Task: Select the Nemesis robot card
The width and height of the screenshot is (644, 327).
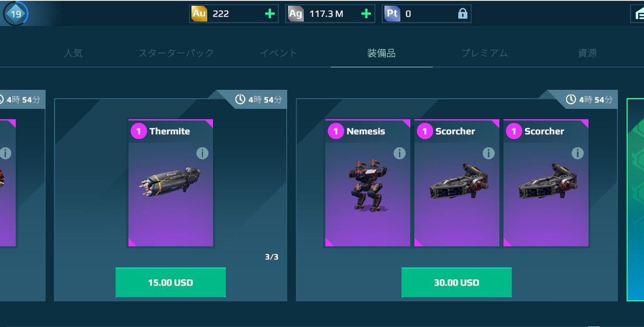Action: pyautogui.click(x=368, y=183)
